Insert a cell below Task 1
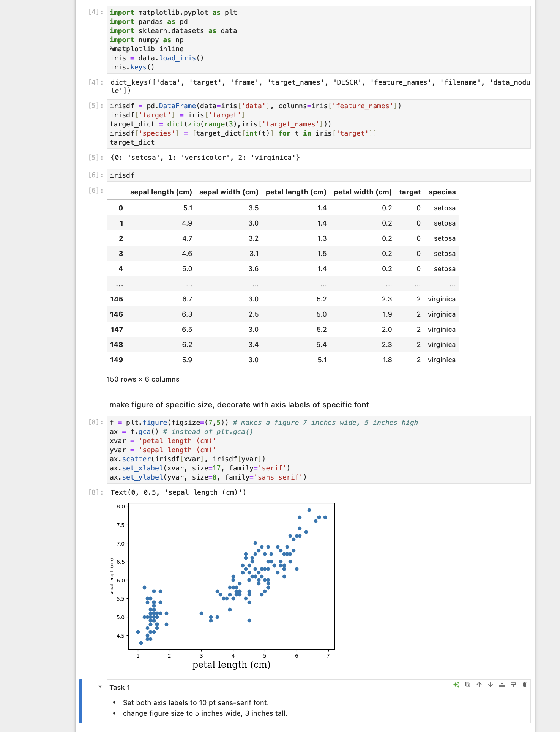This screenshot has height=732, width=560. 513,685
